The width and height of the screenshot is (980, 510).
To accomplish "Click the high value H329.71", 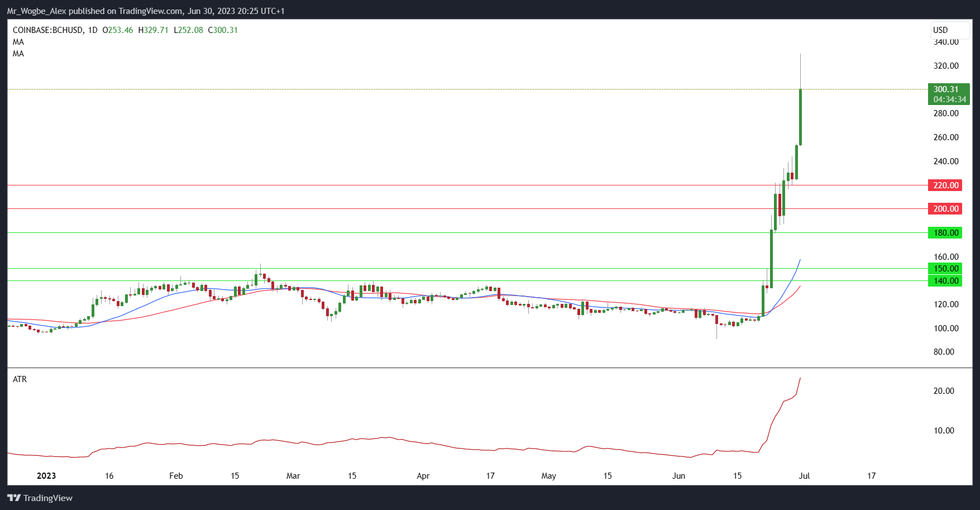I will click(x=153, y=30).
